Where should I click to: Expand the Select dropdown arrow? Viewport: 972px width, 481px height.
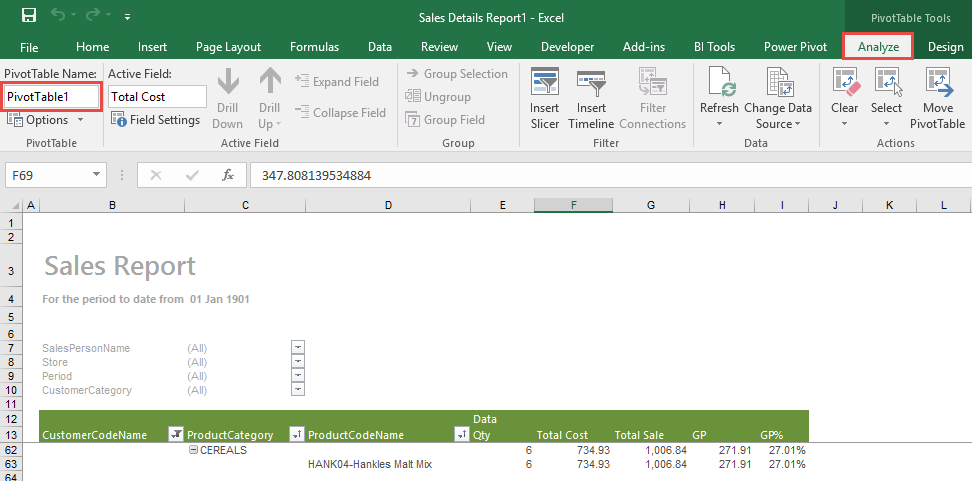tap(886, 124)
